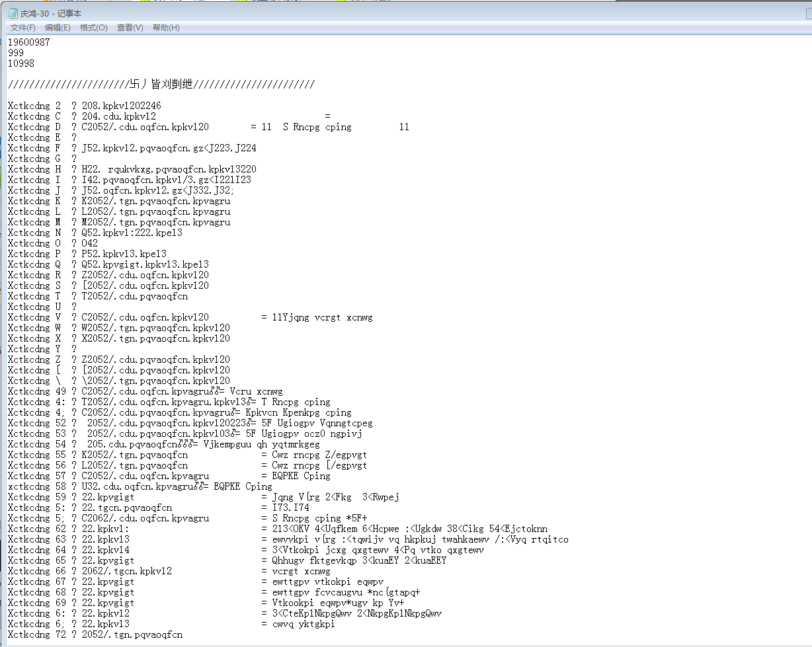
Task: Click the comment starting 213<OKV 4<Uqfkem
Action: point(410,529)
